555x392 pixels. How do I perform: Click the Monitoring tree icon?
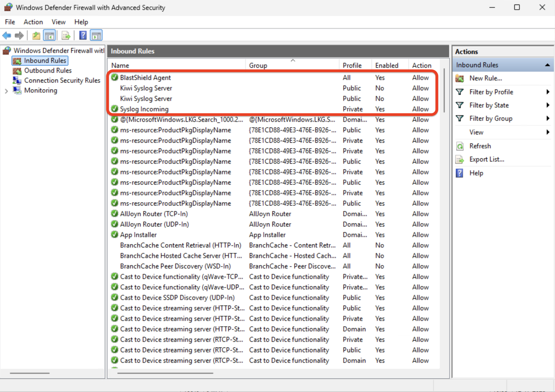17,90
